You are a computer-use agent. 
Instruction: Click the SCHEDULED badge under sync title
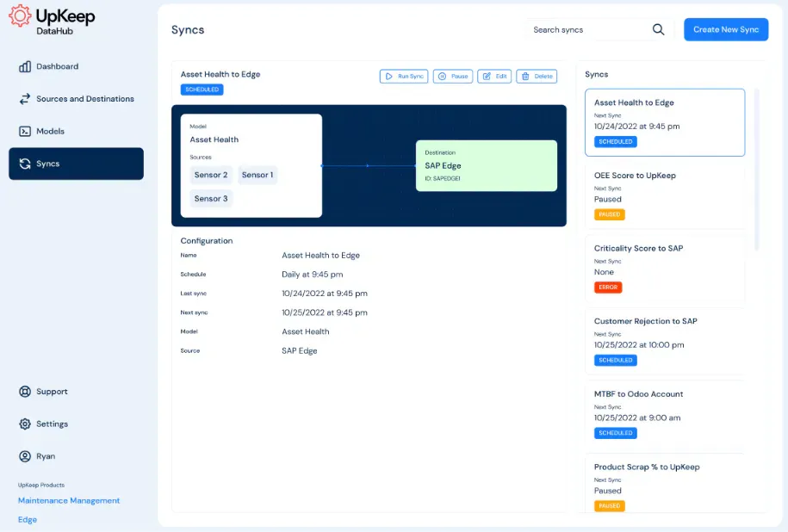coord(202,90)
